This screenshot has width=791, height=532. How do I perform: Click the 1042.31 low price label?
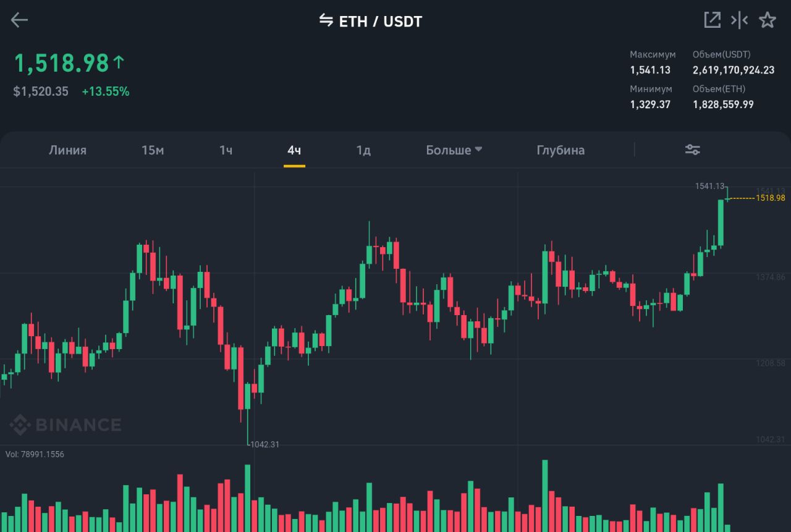264,444
